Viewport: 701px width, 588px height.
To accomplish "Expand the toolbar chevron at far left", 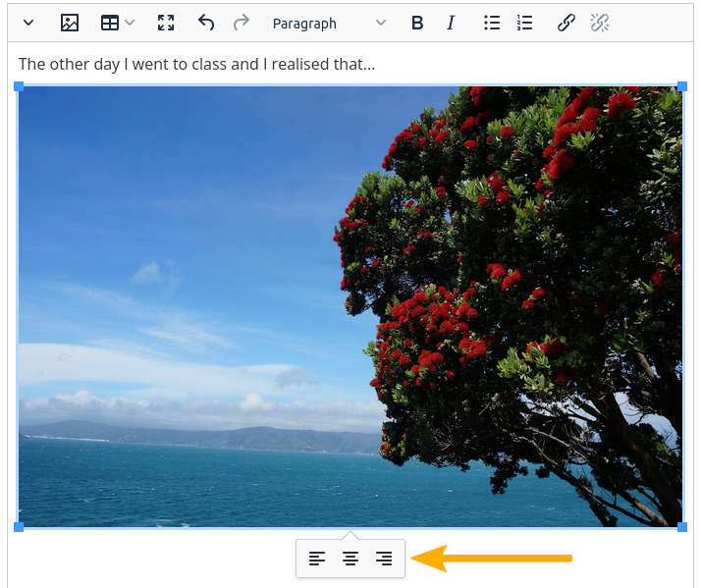I will 27,23.
